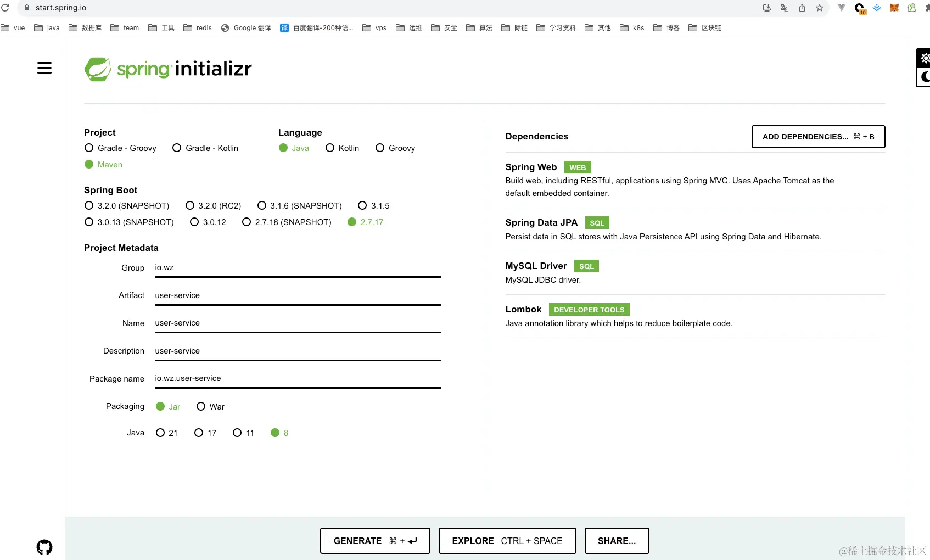Click ADD DEPENDENCIES... button
930x560 pixels.
point(818,137)
